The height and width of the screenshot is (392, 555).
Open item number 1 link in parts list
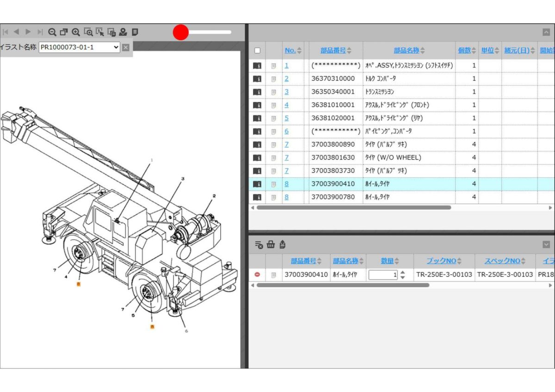click(286, 66)
